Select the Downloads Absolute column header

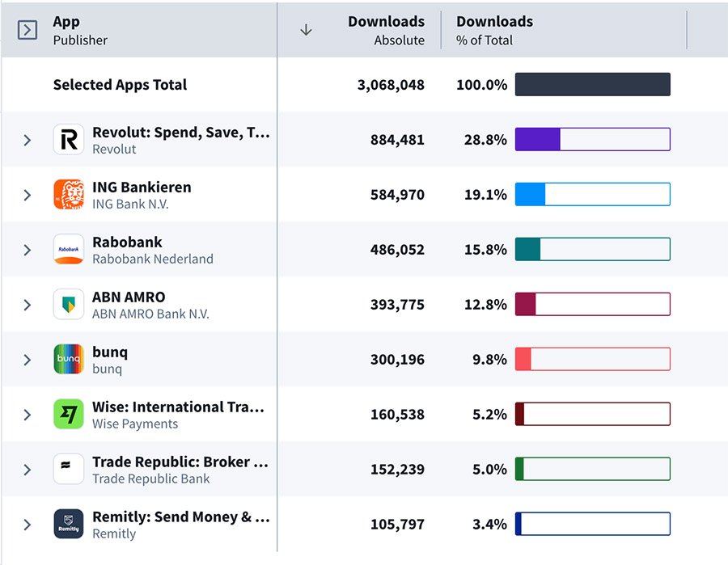tap(386, 30)
